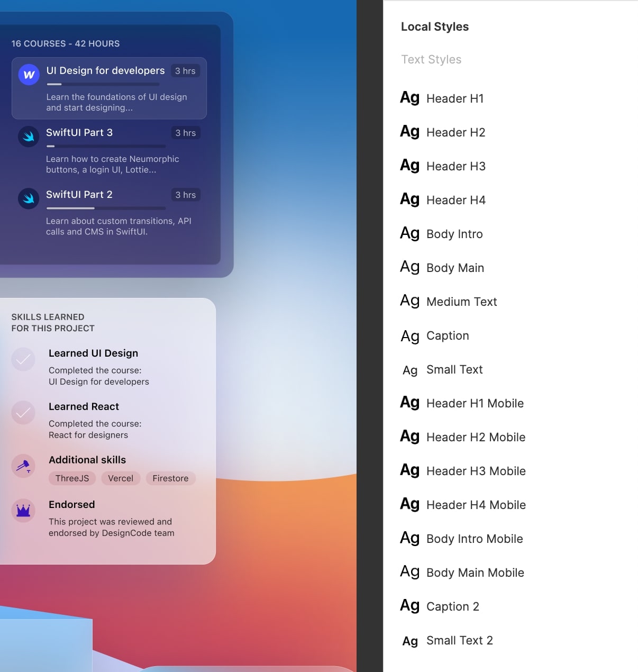Click the progress bar under UI Design for developers
The height and width of the screenshot is (672, 638).
[103, 84]
